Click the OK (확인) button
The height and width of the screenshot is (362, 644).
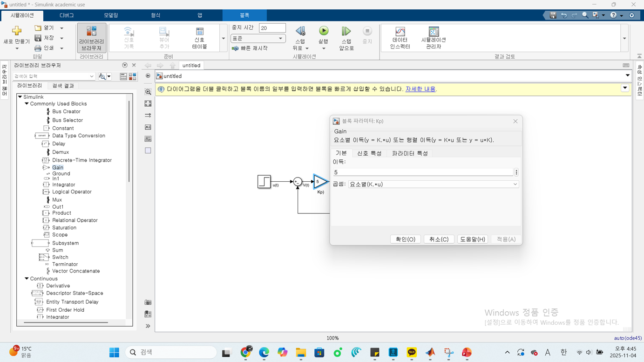point(406,239)
